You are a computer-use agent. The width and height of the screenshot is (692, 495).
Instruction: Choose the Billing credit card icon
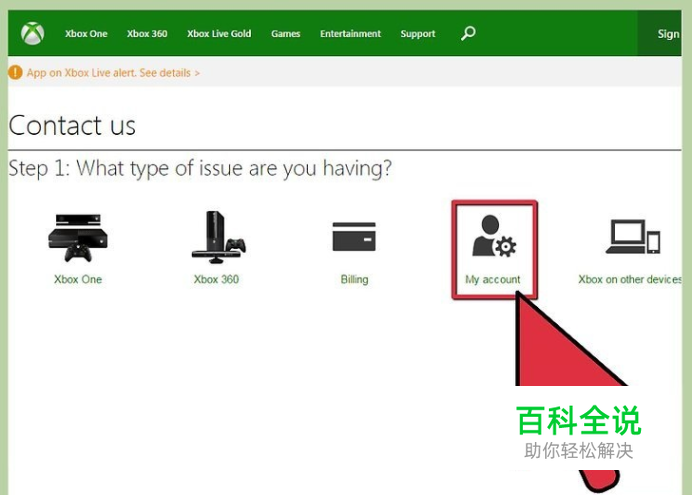(354, 236)
